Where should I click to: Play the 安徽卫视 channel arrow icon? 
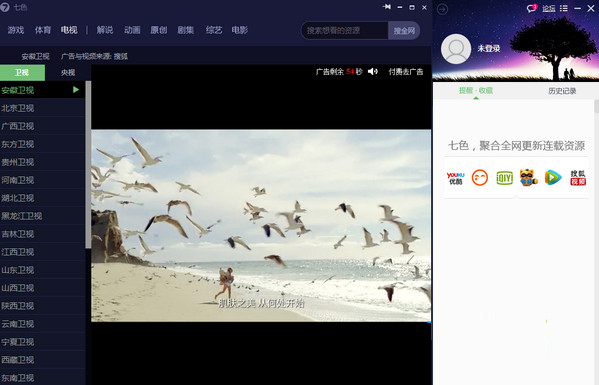(76, 90)
